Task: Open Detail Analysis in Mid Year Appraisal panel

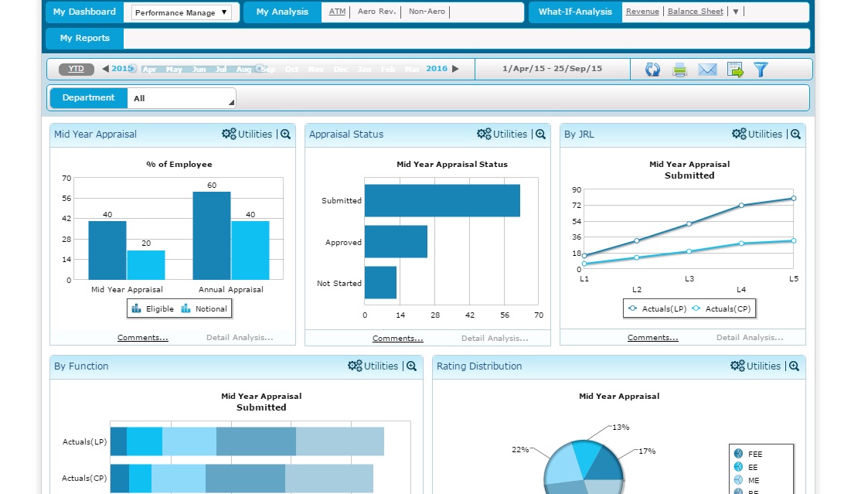Action: 240,337
